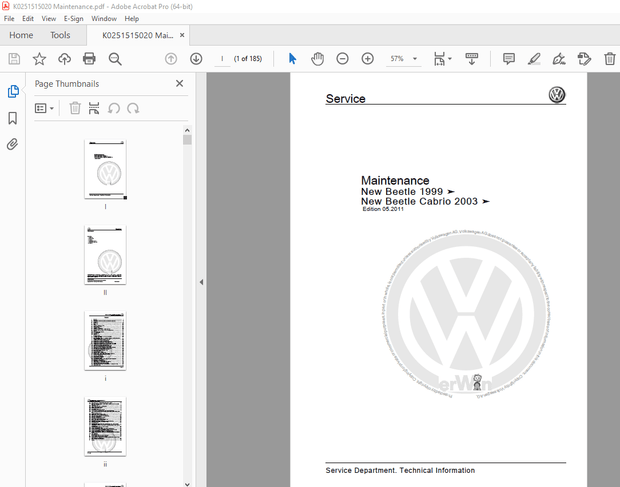Click the page spacing icon in thumbnails panel
Screen dimensions: 620x487
coord(94,108)
